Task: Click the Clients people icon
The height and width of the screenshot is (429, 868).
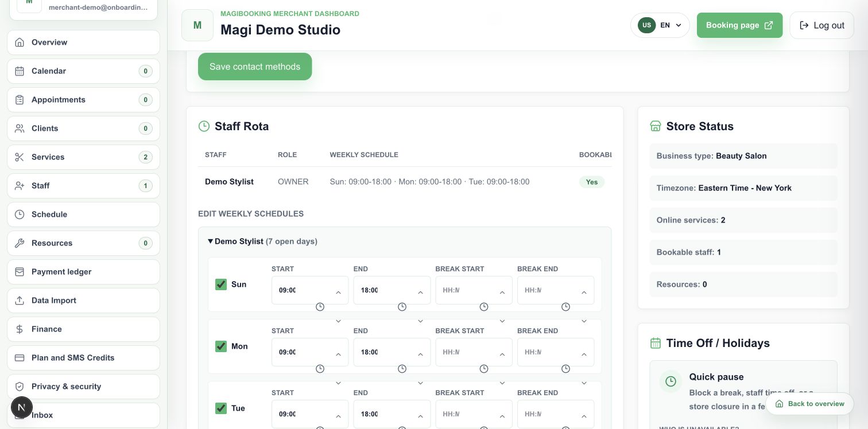Action: (x=20, y=128)
